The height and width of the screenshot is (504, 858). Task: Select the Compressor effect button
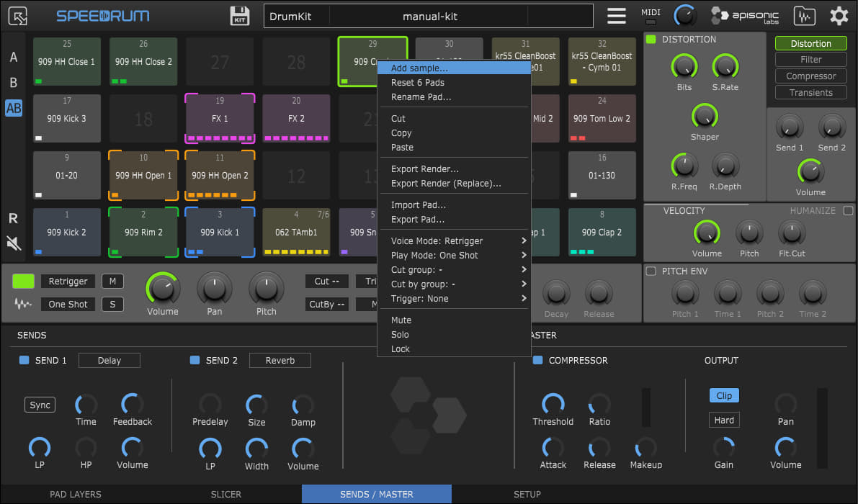click(x=810, y=76)
